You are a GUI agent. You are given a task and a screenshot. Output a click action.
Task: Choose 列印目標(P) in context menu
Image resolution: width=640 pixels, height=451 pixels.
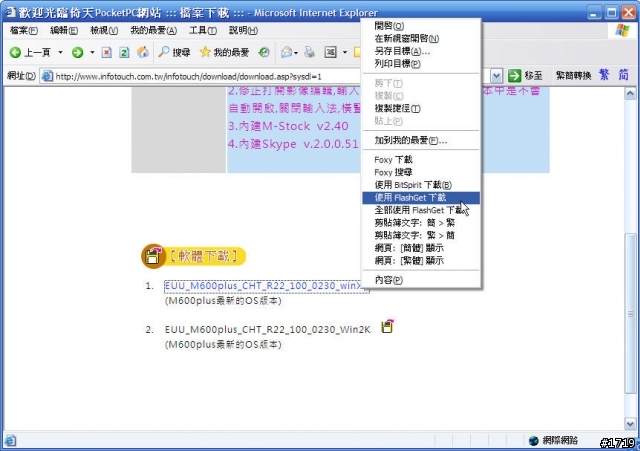(x=421, y=64)
